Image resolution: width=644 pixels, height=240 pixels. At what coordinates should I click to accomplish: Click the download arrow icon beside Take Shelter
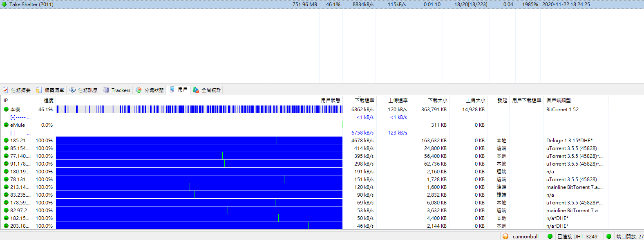(x=4, y=4)
